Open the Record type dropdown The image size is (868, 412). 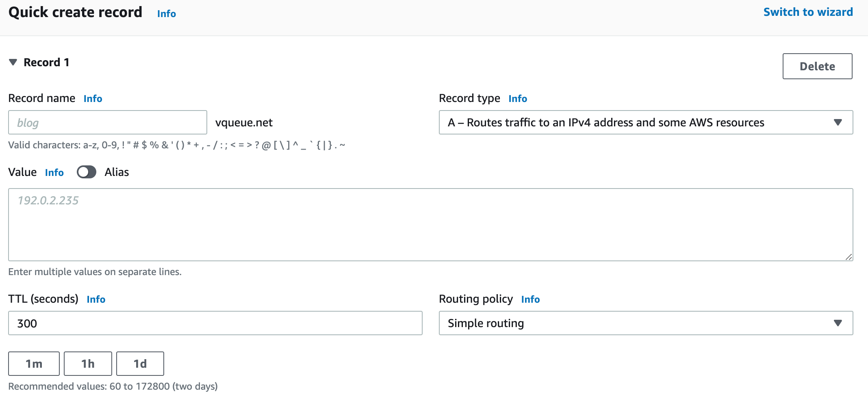[646, 122]
